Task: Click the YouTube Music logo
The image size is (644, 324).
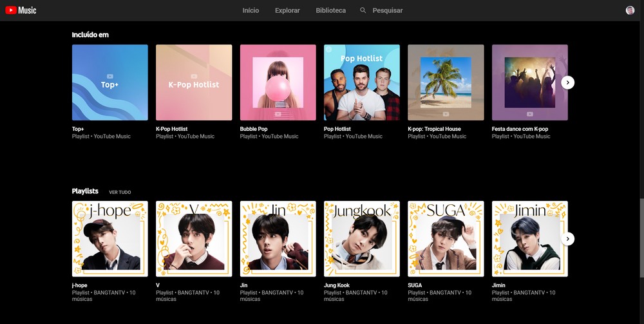Action: point(21,10)
